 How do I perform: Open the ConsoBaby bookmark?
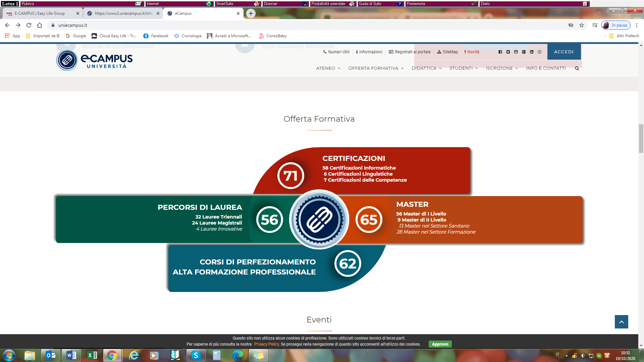[x=272, y=36]
